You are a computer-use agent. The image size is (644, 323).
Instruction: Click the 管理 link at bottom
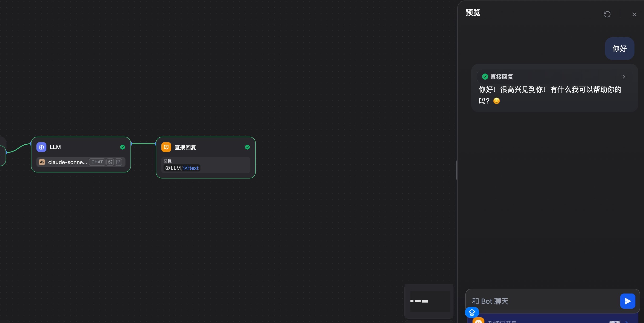click(x=615, y=322)
